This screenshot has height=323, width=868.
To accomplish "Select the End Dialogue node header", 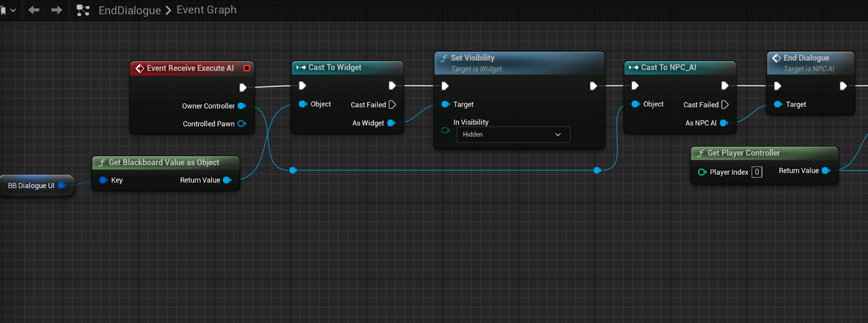I will tap(810, 62).
